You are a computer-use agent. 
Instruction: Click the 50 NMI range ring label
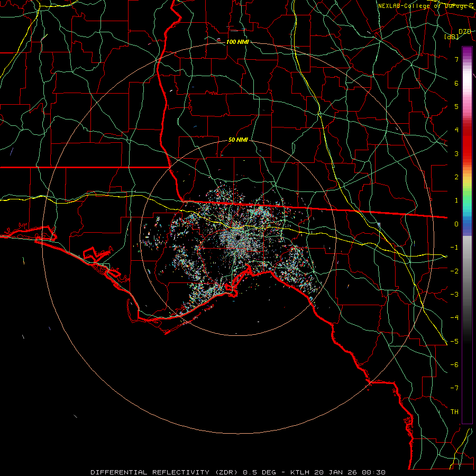point(238,140)
